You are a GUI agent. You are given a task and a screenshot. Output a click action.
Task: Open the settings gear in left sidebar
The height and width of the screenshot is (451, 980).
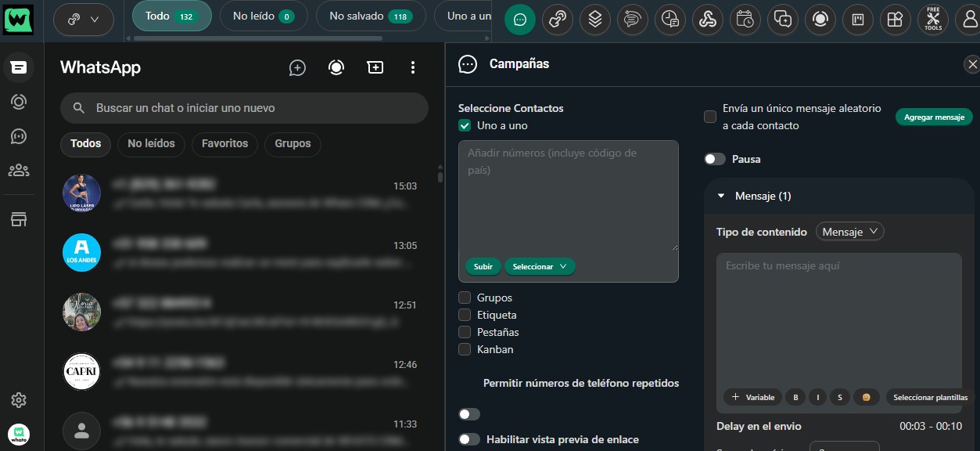click(19, 400)
